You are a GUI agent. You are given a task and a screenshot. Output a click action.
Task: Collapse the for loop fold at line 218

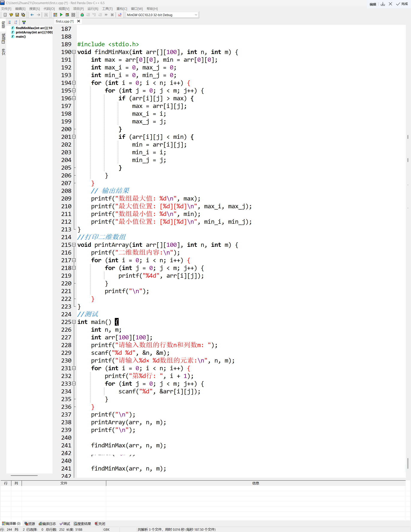74,268
